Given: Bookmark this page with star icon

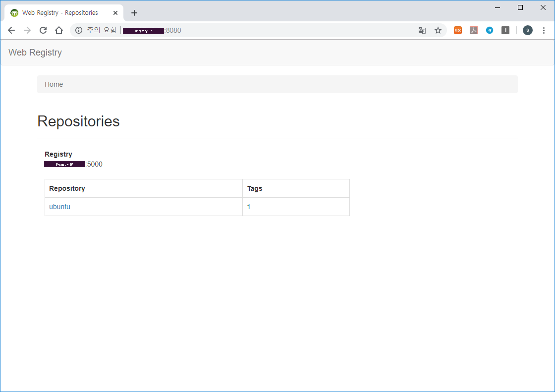Looking at the screenshot, I should click(438, 30).
